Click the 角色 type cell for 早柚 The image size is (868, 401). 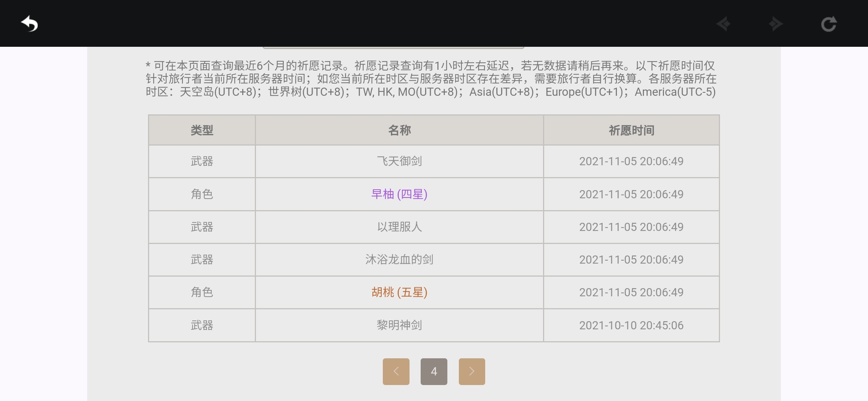point(202,194)
